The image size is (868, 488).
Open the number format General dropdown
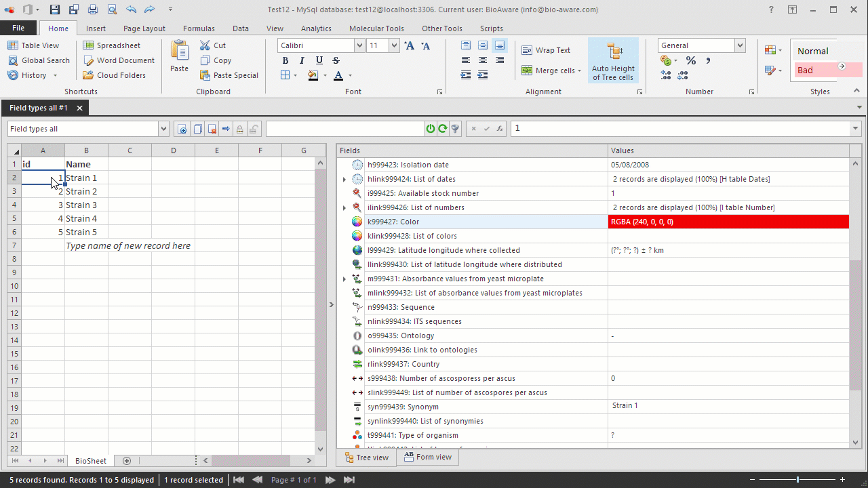click(740, 45)
